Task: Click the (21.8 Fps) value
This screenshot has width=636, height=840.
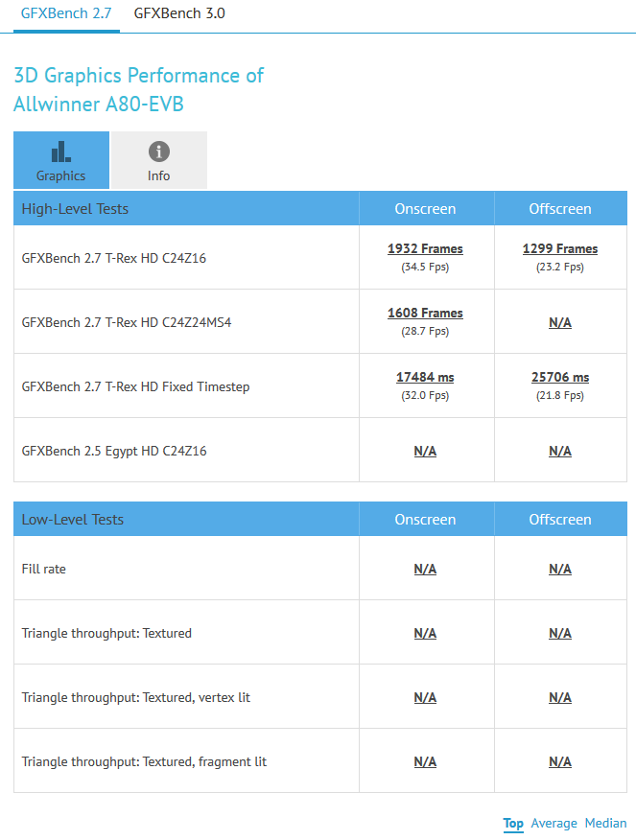Action: coord(560,395)
